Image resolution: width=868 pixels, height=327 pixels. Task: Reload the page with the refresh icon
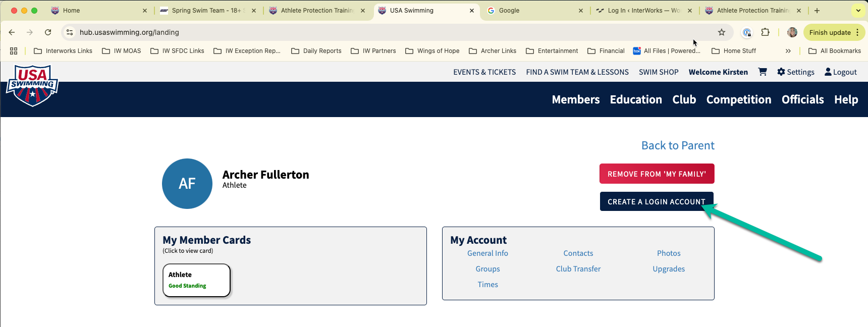click(x=48, y=32)
